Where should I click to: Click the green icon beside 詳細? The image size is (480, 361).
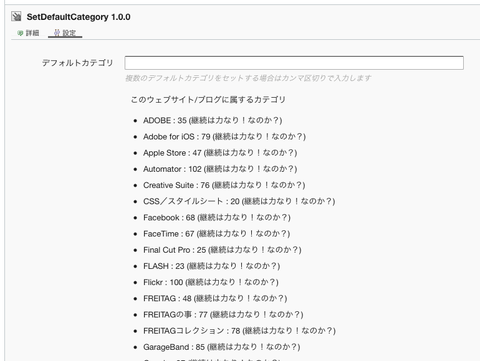coord(20,33)
